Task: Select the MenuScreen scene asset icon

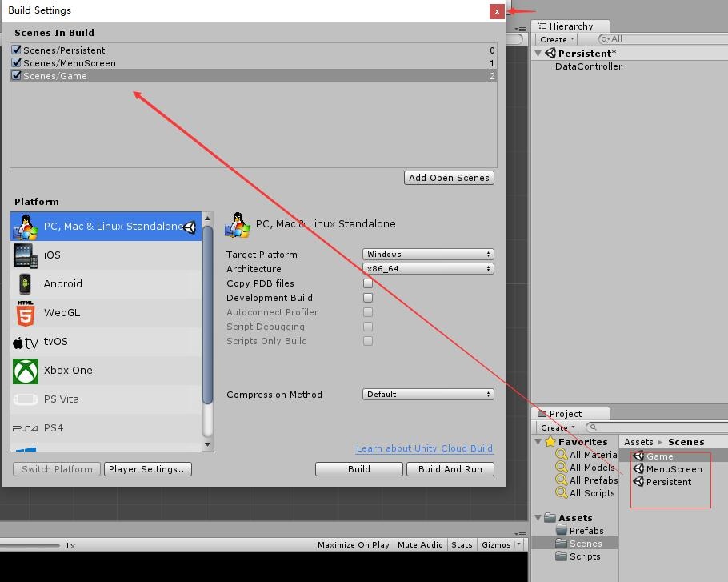Action: click(x=639, y=468)
